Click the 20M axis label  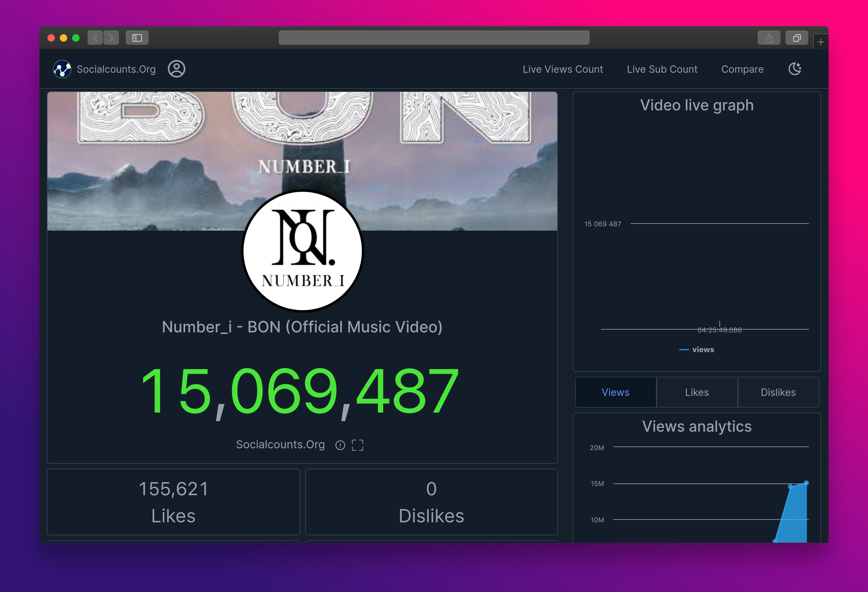(597, 447)
